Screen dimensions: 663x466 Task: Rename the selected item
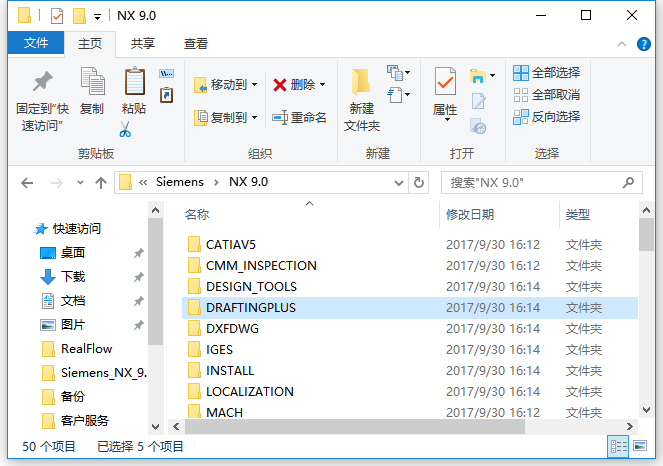[299, 118]
